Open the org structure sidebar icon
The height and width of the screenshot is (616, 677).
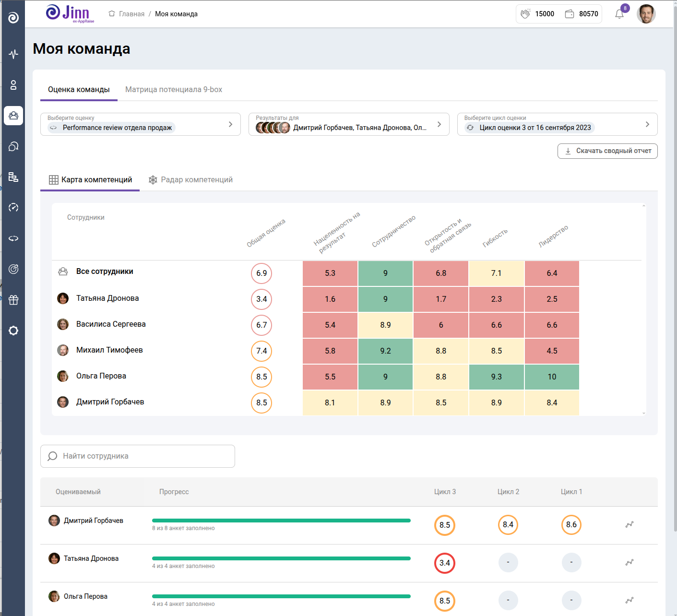[x=13, y=177]
